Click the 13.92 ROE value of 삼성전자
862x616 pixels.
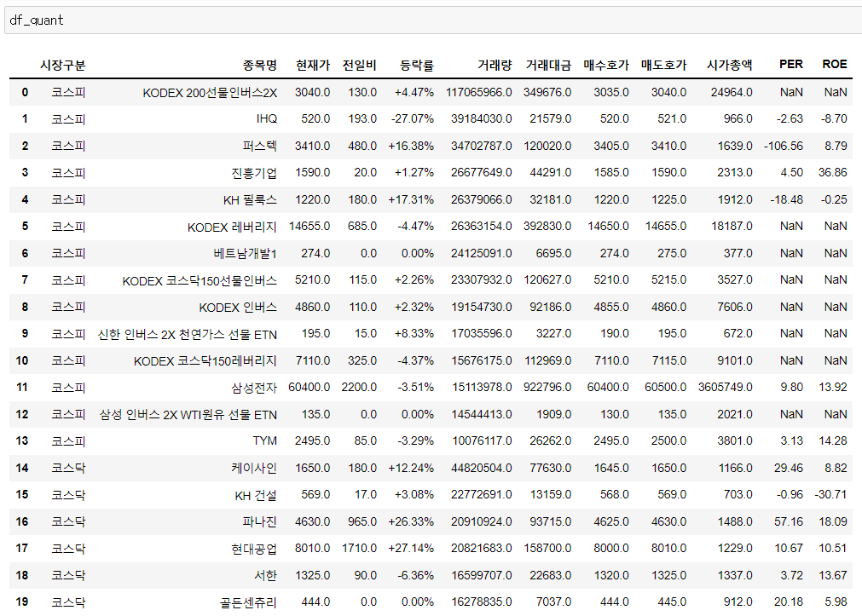coord(833,387)
